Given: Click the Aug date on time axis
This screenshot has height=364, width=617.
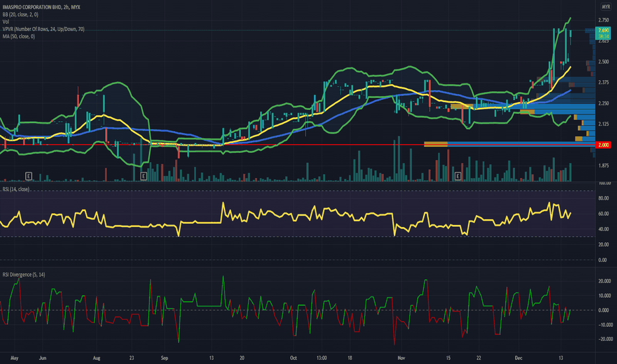Looking at the screenshot, I should (97, 358).
